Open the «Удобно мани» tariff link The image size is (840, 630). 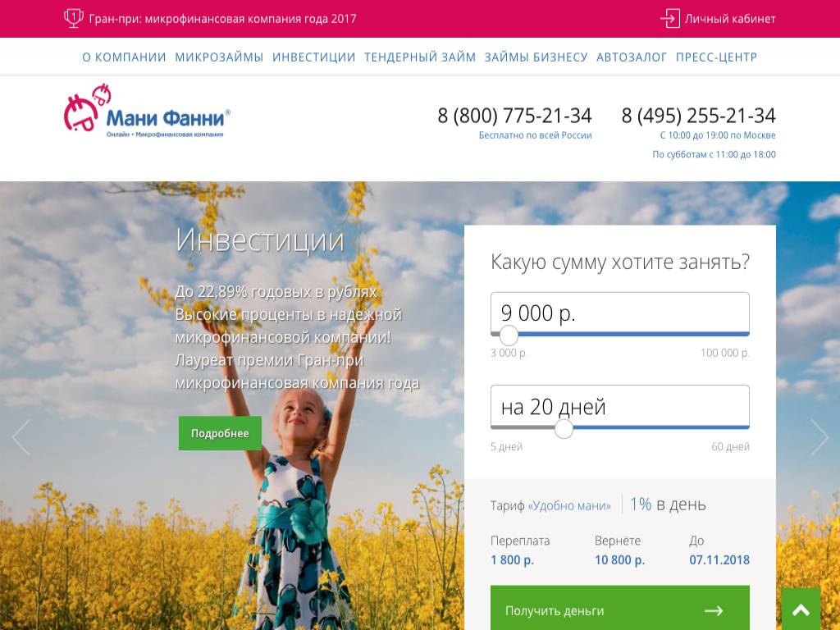pyautogui.click(x=569, y=505)
